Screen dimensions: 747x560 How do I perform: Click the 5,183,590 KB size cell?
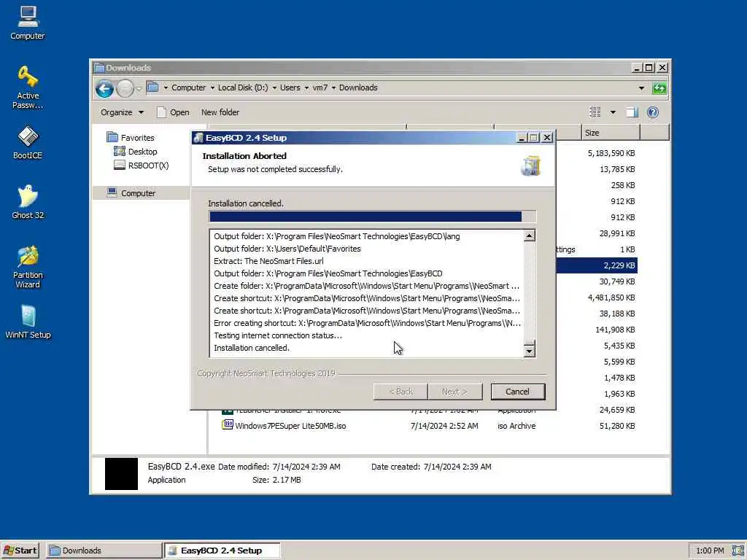(611, 153)
